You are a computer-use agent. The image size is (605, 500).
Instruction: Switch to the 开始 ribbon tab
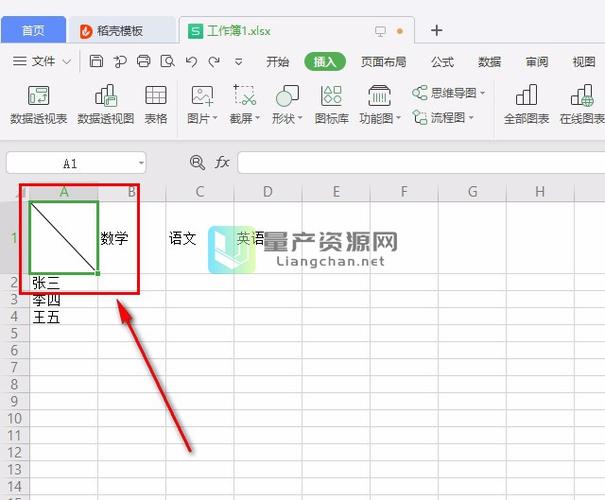tap(278, 62)
